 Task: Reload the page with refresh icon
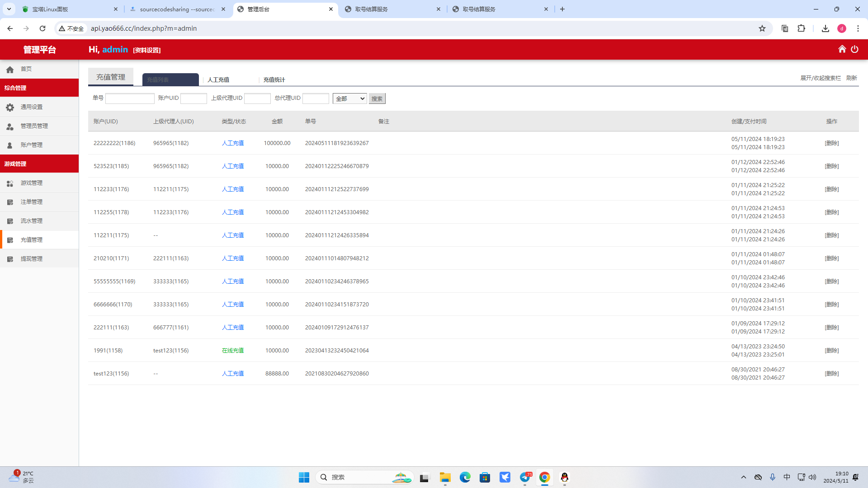click(x=42, y=28)
